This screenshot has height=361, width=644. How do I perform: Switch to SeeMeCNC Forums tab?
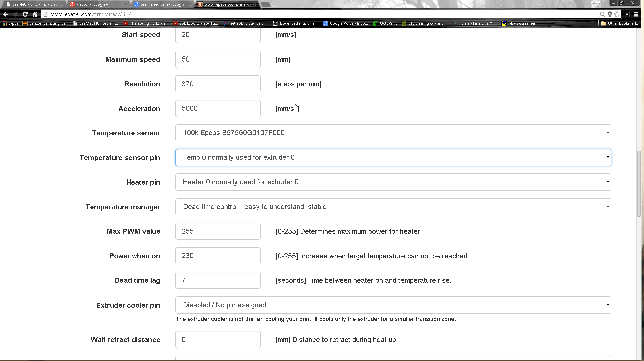33,4
